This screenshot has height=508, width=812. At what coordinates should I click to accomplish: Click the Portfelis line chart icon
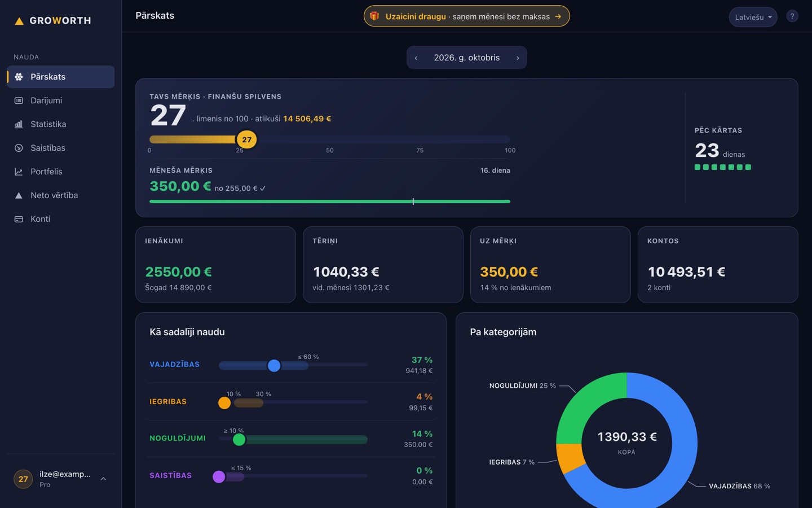pyautogui.click(x=19, y=172)
